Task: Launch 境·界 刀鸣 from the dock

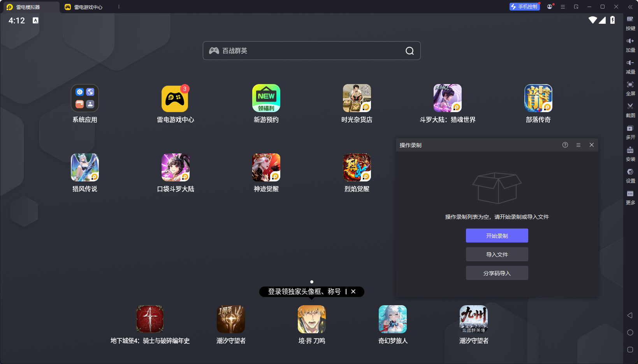Action: point(312,319)
